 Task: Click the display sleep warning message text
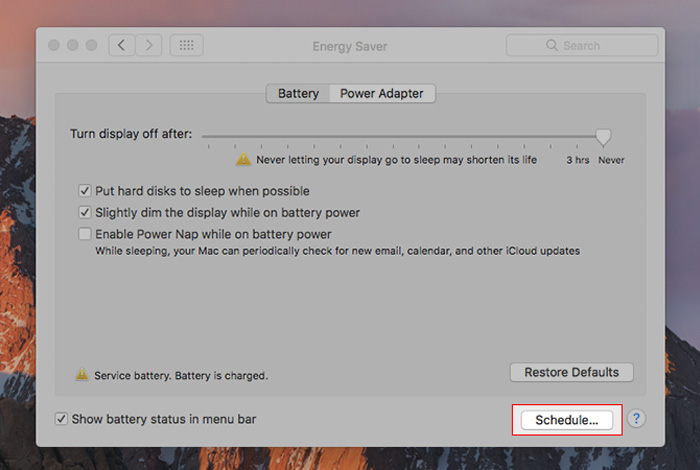click(x=396, y=160)
